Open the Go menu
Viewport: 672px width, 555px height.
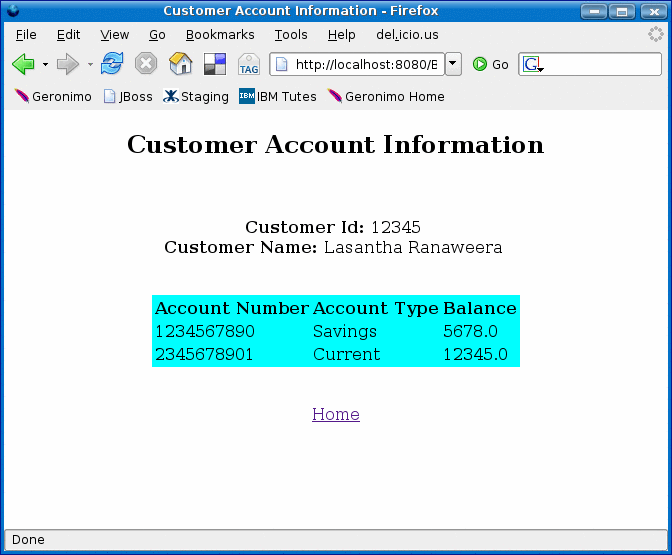pos(157,35)
